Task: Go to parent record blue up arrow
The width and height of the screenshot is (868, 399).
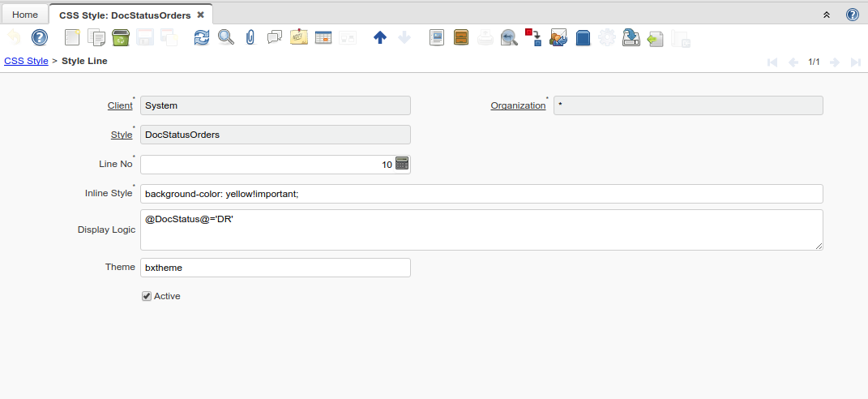Action: 380,37
